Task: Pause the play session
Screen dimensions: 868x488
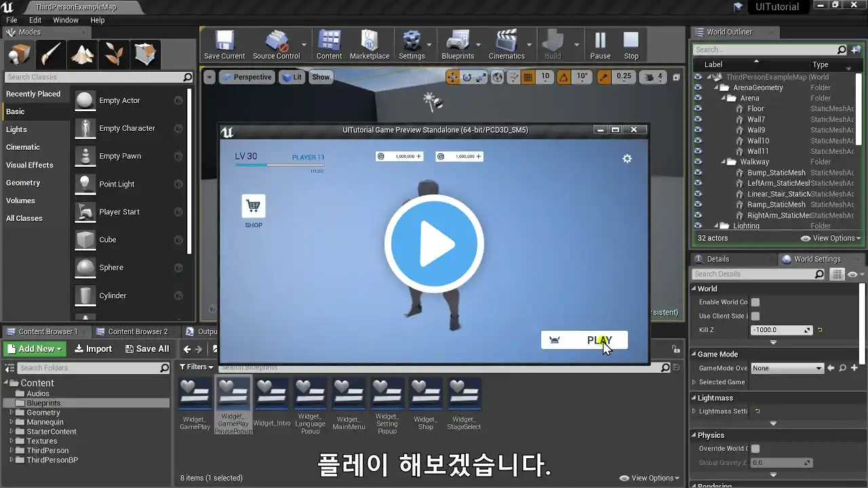Action: 600,45
